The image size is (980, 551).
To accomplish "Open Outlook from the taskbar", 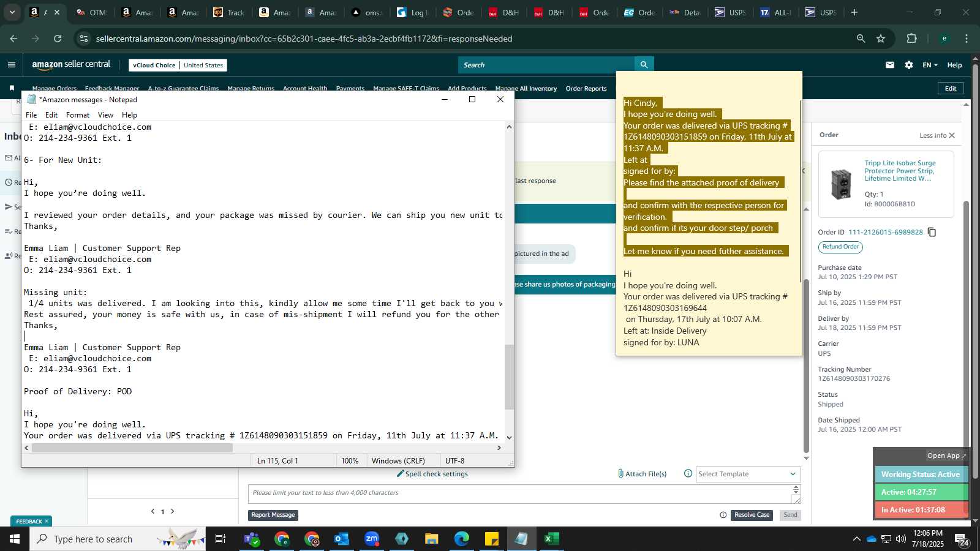I will pos(341,539).
